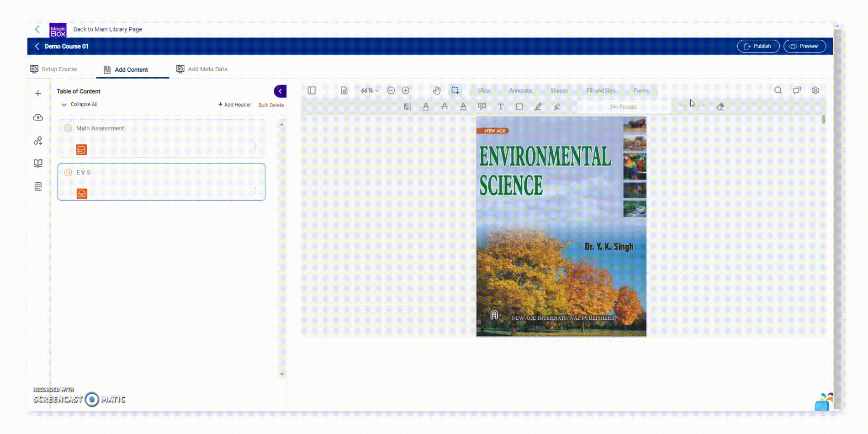This screenshot has width=868, height=434.
Task: Open the MagicBox logo
Action: 58,30
